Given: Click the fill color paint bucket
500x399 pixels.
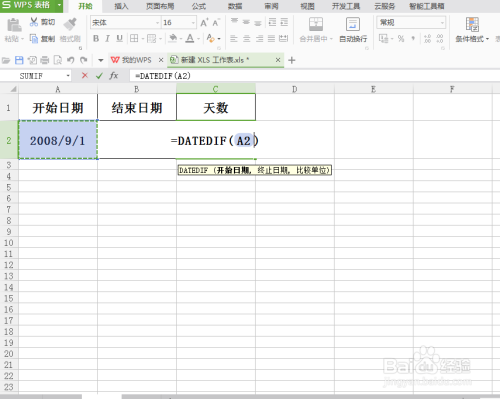Looking at the screenshot, I should click(173, 38).
